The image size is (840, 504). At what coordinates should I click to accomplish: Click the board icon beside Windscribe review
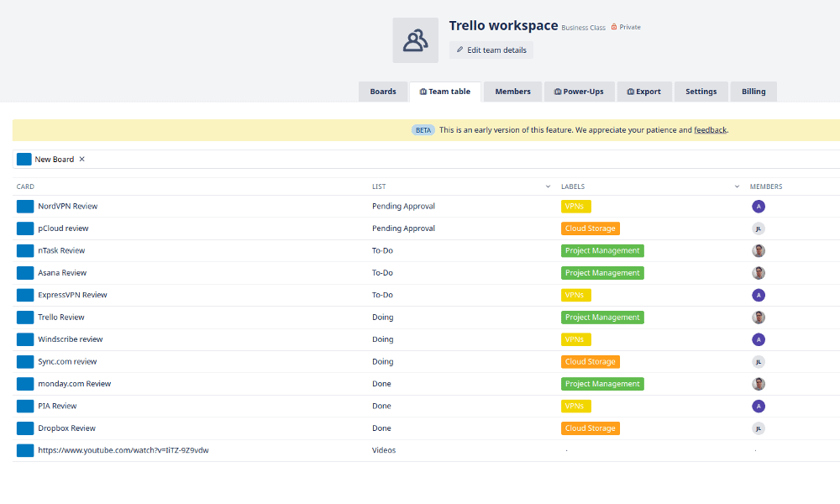tap(25, 339)
